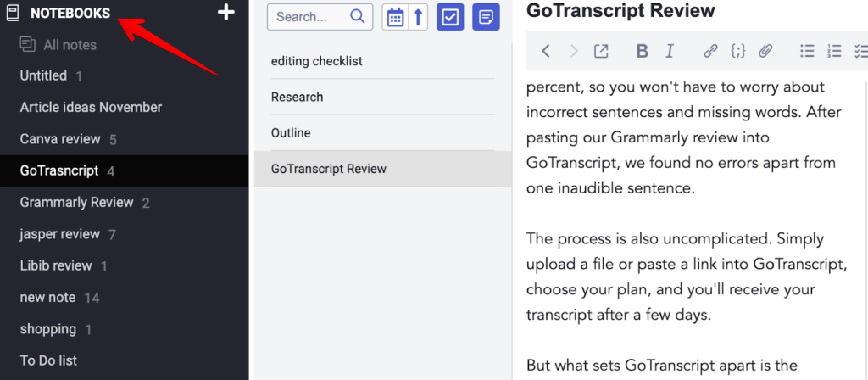Reverse sort order with the up arrow
The image size is (868, 380).
coord(419,17)
